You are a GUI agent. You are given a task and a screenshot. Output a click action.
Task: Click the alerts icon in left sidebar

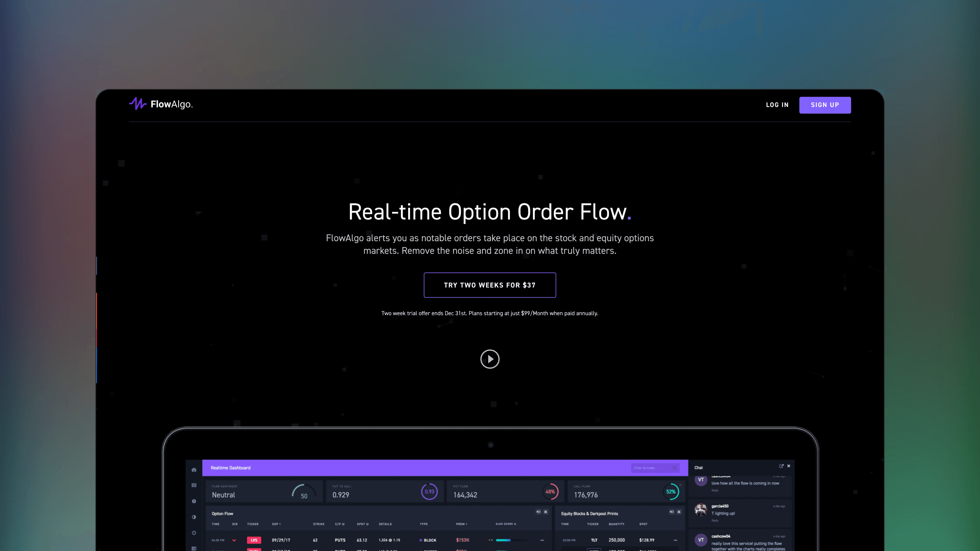coord(194,501)
